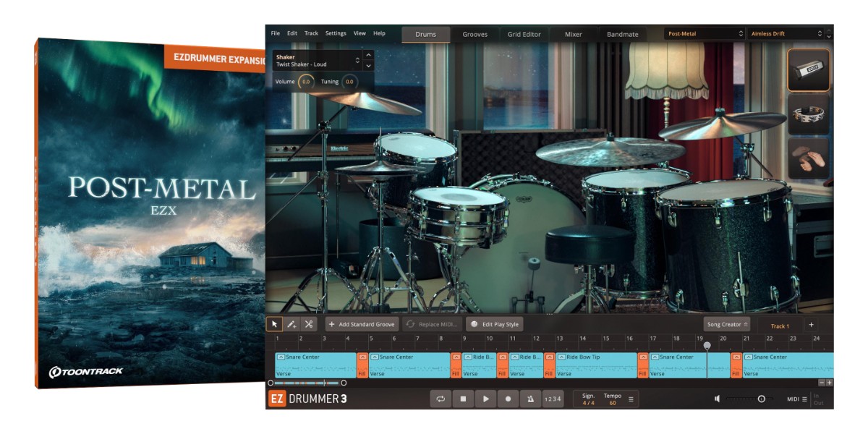The height and width of the screenshot is (434, 868).
Task: Click the EZ Drummer 3 logo
Action: coord(309,399)
